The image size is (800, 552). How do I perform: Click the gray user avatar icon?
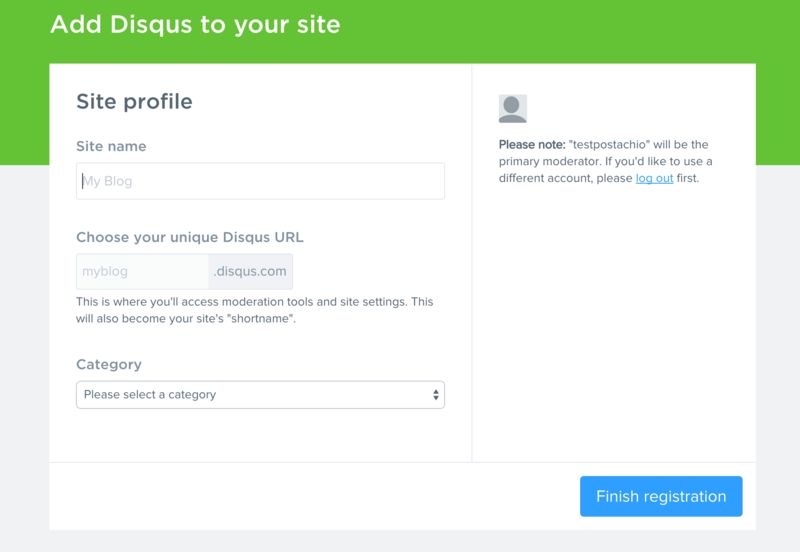pos(512,109)
